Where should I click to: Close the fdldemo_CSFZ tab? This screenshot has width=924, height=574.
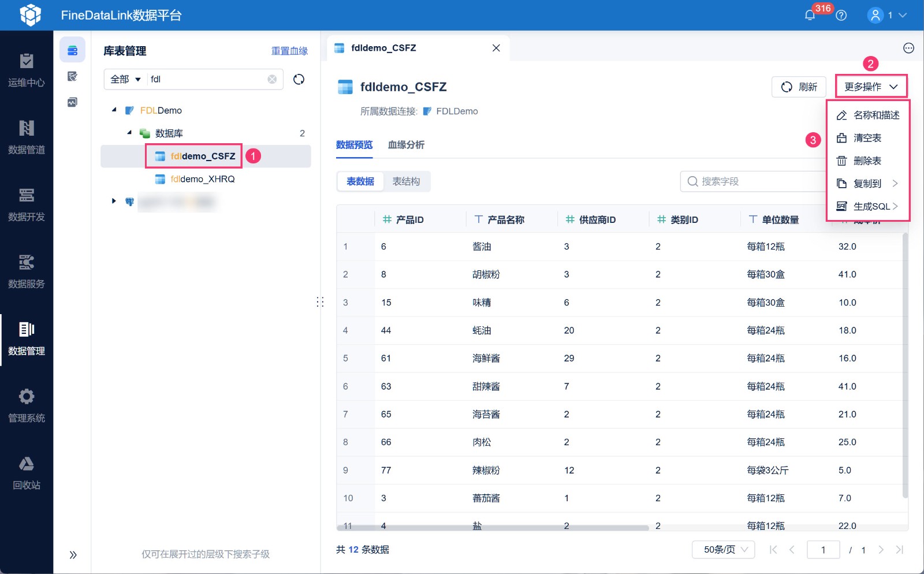pos(496,48)
